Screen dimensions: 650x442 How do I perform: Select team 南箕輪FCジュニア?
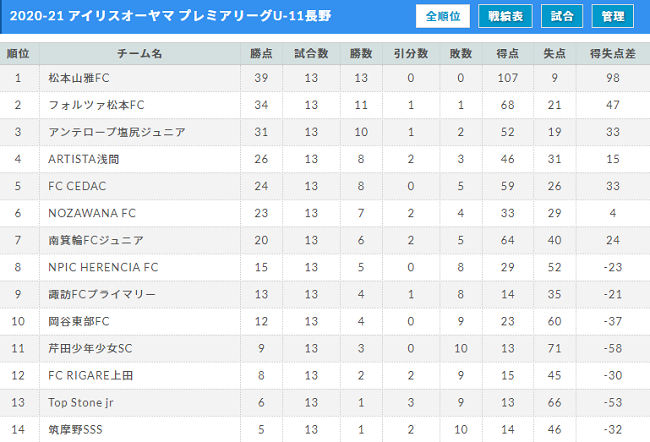96,240
